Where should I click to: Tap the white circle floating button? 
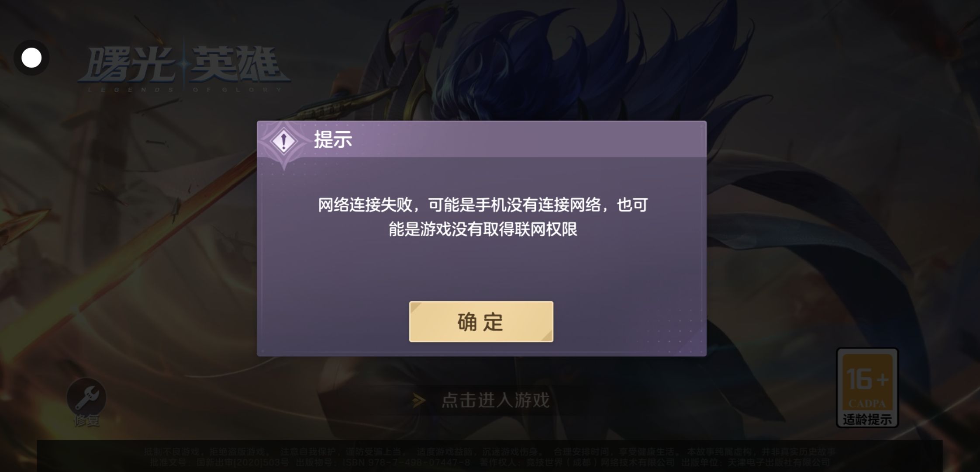tap(31, 58)
